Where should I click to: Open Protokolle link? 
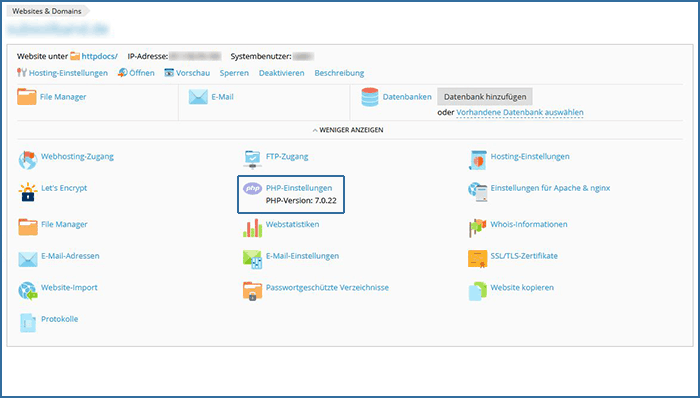coord(59,319)
